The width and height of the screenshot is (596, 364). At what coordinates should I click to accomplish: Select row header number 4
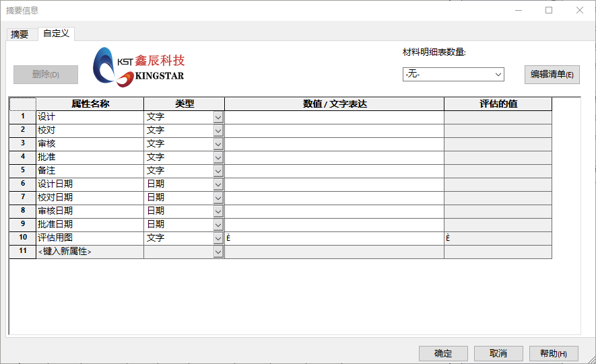pyautogui.click(x=22, y=157)
